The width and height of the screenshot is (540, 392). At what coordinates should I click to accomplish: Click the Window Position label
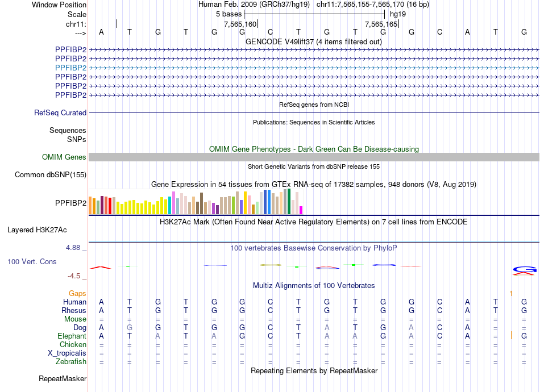point(59,5)
